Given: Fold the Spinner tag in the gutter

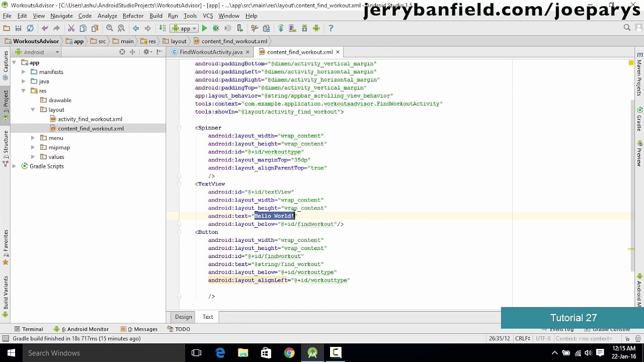Looking at the screenshot, I should (179, 128).
